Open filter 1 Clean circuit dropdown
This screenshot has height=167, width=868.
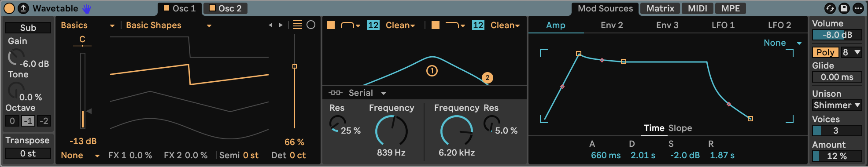(400, 25)
